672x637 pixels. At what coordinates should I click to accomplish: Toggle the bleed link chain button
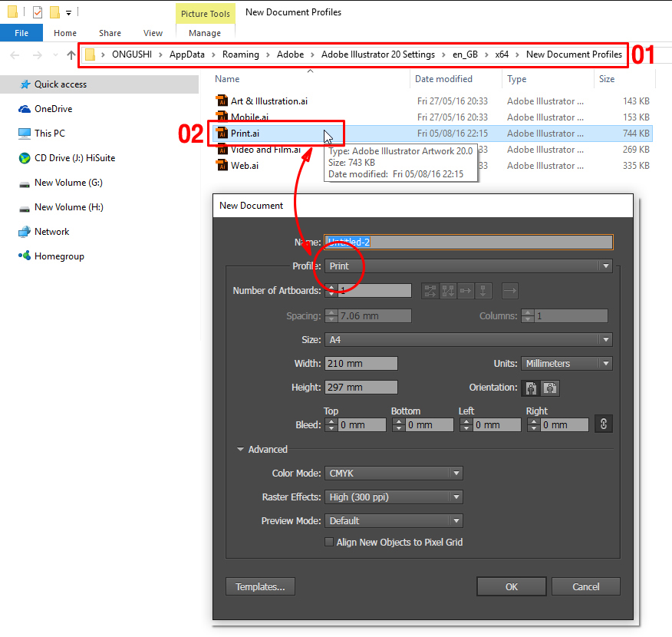[x=604, y=424]
